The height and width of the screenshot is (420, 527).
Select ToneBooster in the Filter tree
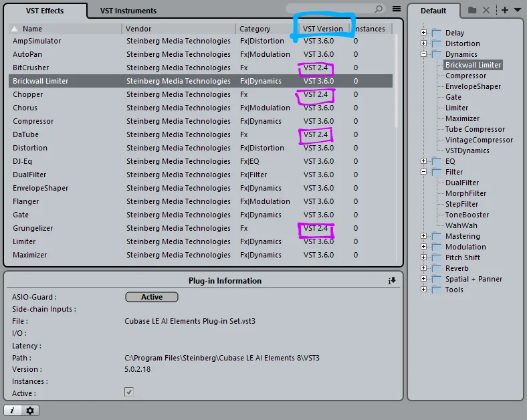pyautogui.click(x=467, y=215)
